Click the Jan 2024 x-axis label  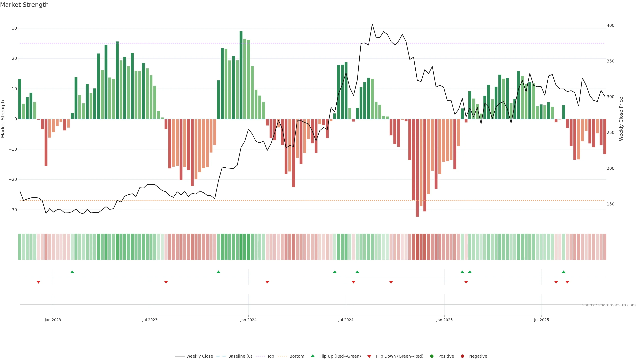click(248, 320)
